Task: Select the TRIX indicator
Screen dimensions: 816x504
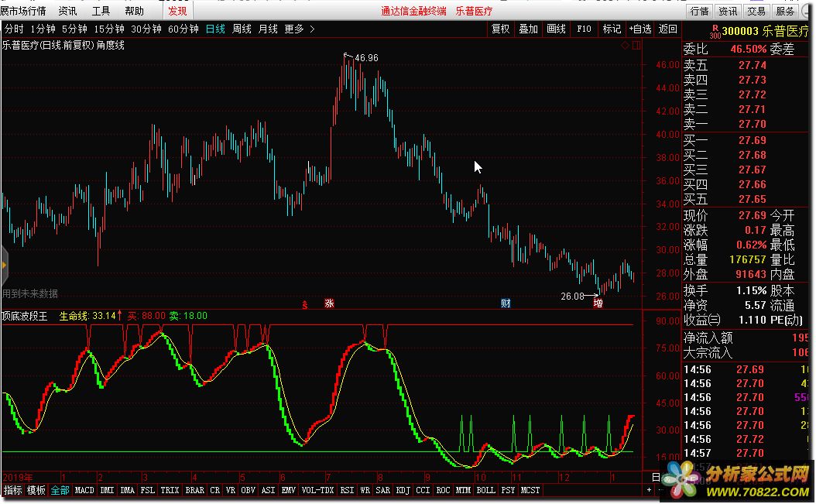Action: pos(170,491)
